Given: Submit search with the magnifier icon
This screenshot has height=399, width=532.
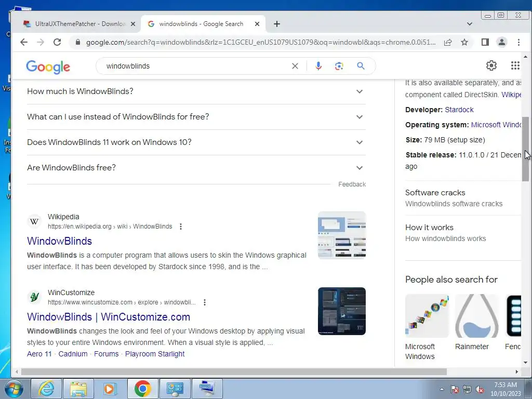Looking at the screenshot, I should [x=361, y=66].
